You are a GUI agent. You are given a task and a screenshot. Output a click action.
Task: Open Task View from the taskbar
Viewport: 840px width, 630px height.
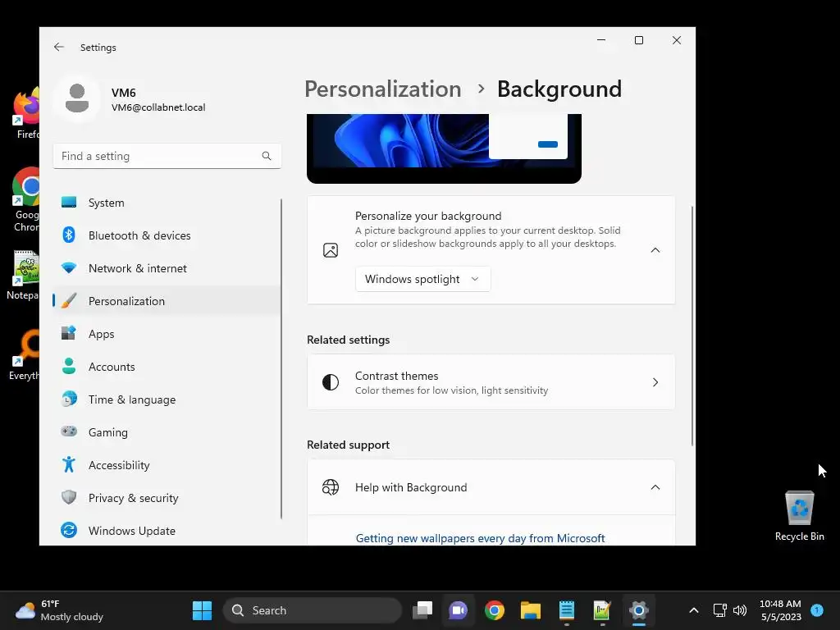click(x=422, y=610)
